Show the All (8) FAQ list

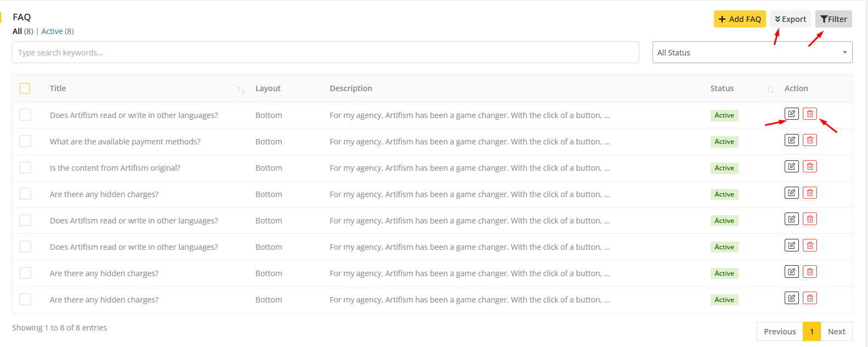click(18, 31)
